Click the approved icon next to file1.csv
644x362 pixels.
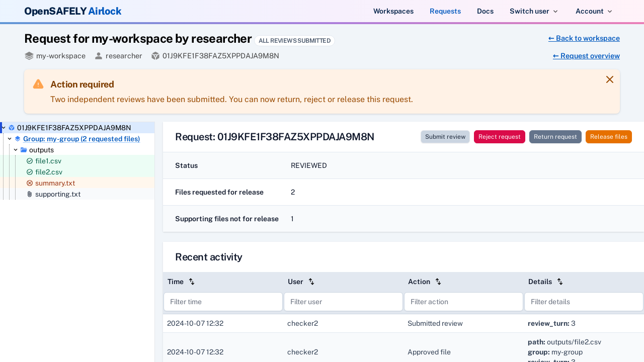29,161
